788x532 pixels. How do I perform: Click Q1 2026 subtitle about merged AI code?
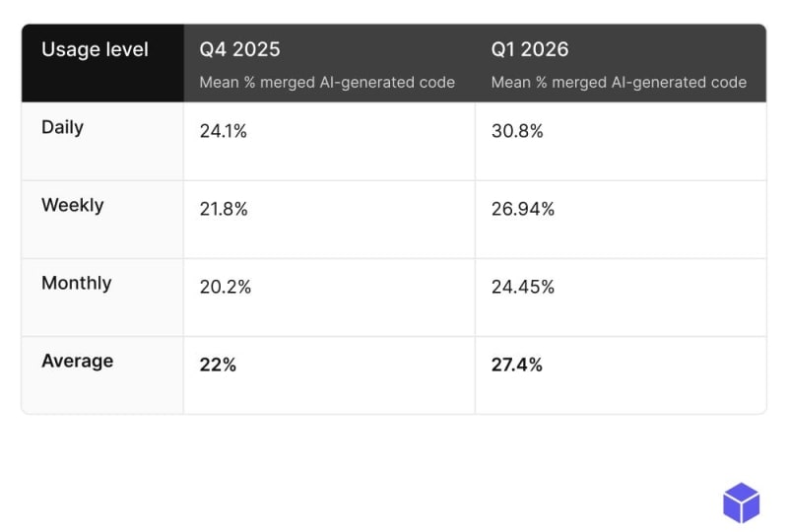pos(619,83)
